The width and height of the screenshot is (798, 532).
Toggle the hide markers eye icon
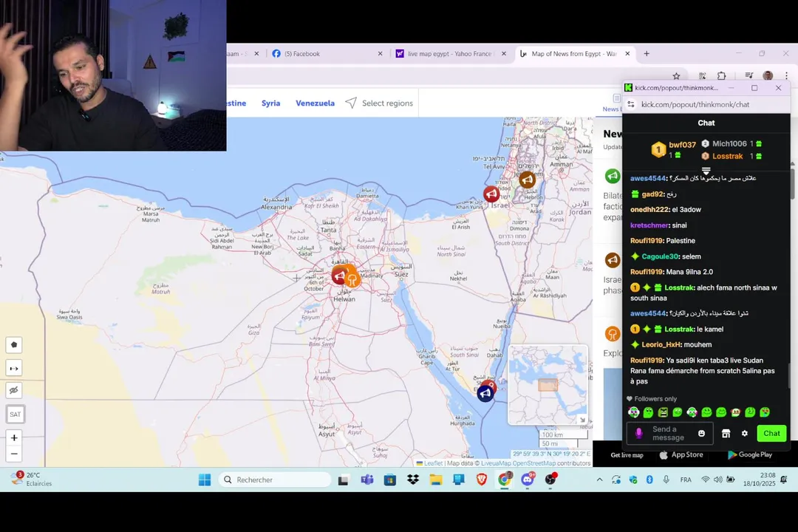(14, 390)
